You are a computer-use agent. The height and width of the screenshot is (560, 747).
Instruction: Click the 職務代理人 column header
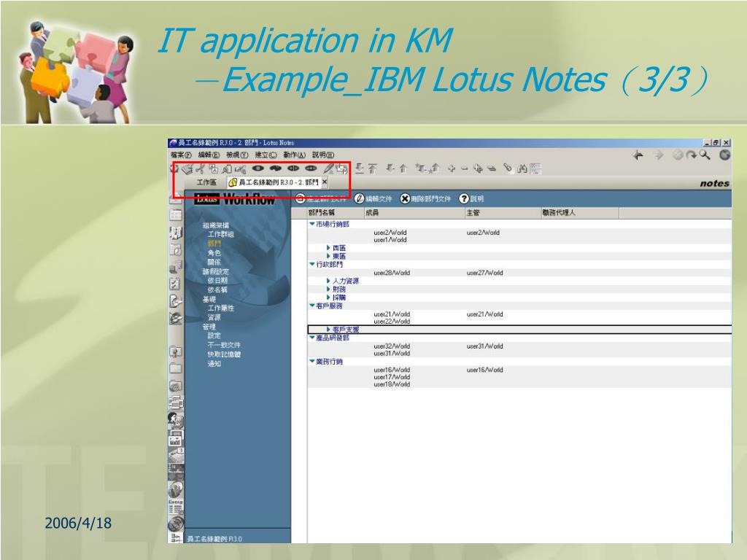point(579,212)
